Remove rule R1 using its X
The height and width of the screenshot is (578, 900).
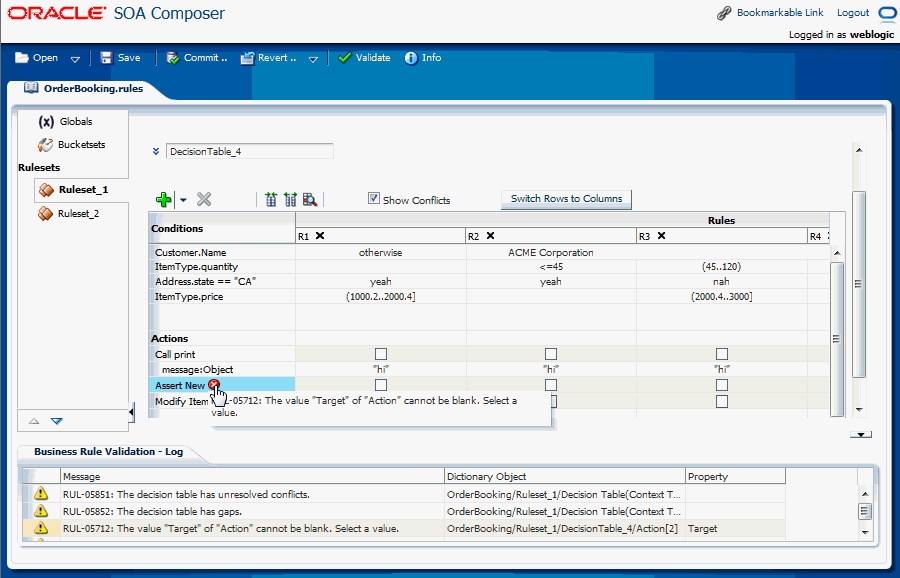[x=320, y=235]
